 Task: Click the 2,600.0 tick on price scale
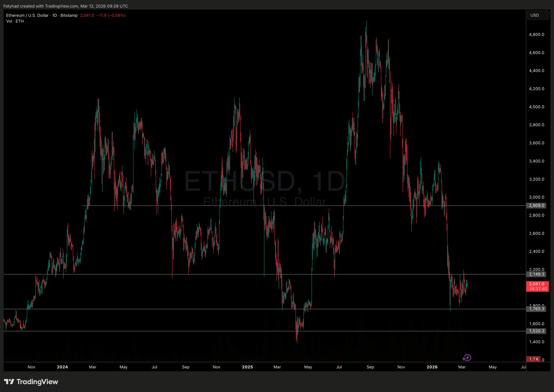point(536,233)
